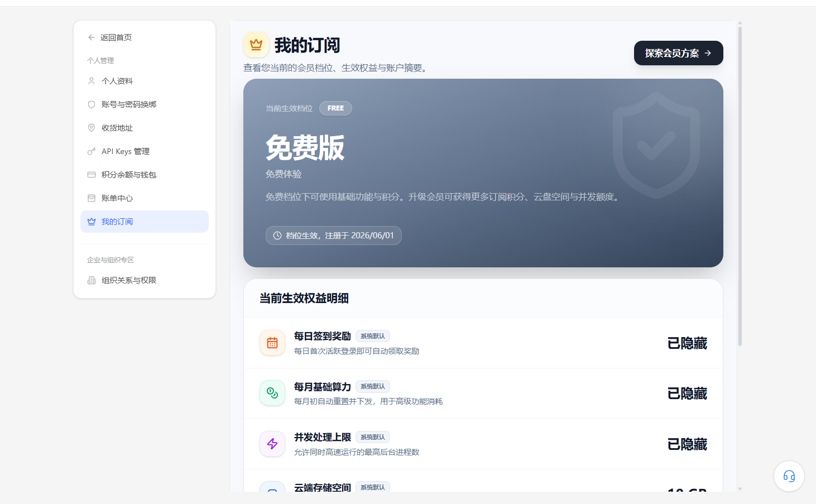Select the 我的订阅 sidebar item

(145, 222)
